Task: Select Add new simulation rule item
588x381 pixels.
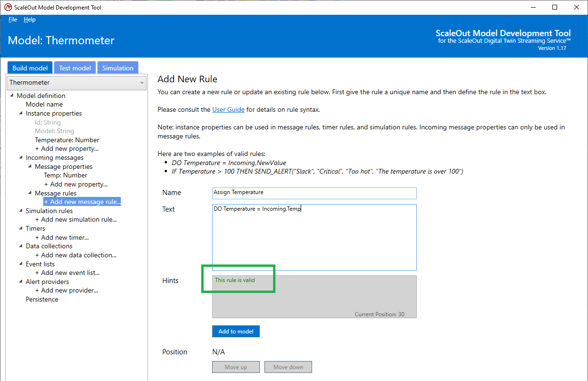Action: coord(76,219)
